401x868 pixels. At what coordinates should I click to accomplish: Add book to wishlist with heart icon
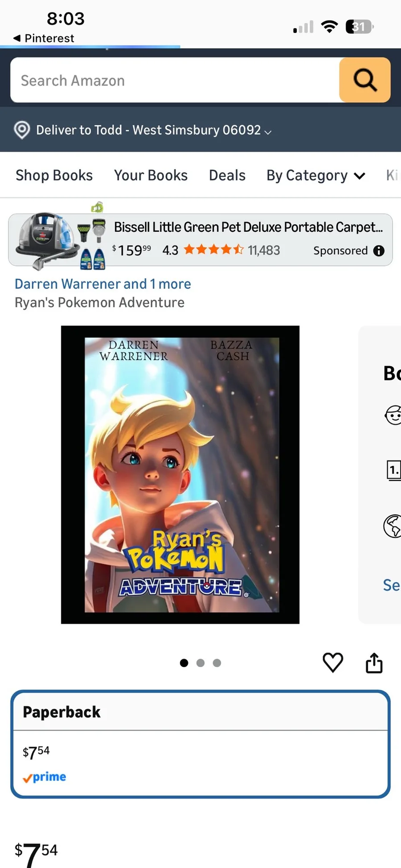point(333,662)
